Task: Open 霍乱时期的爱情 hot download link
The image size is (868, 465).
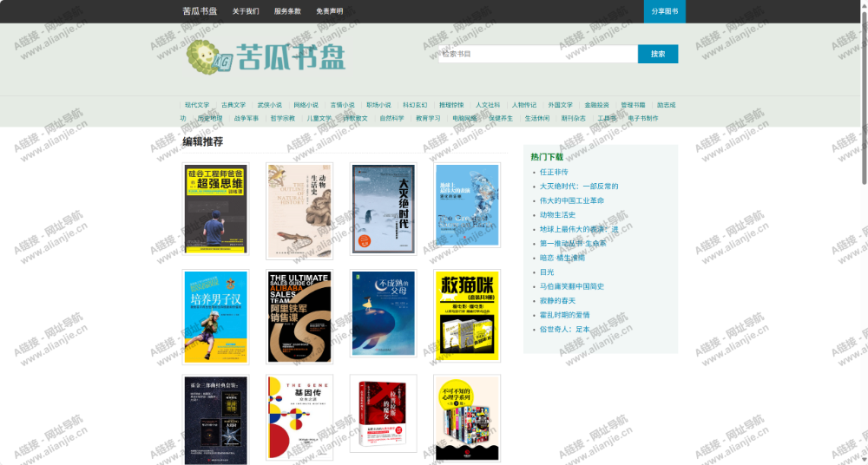Action: (x=565, y=314)
